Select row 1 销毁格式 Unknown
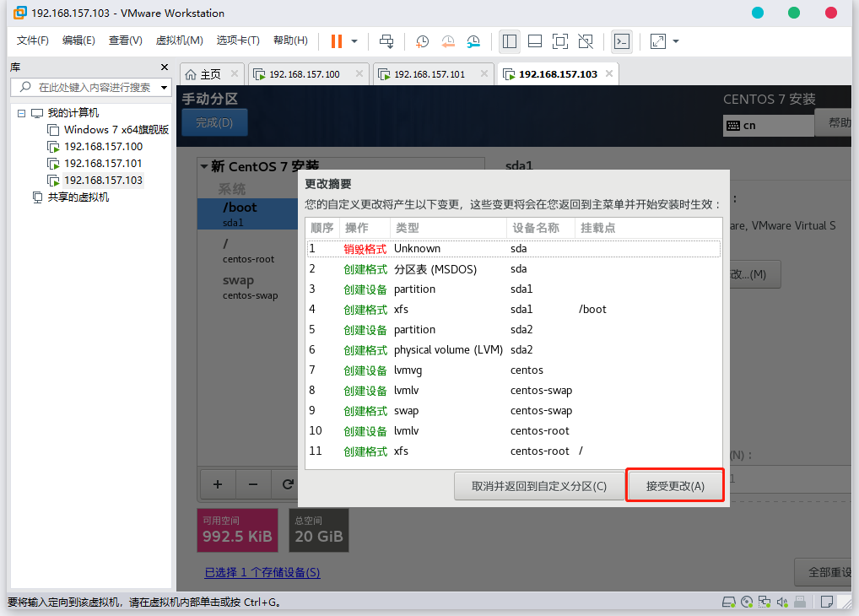The height and width of the screenshot is (616, 859). (514, 249)
